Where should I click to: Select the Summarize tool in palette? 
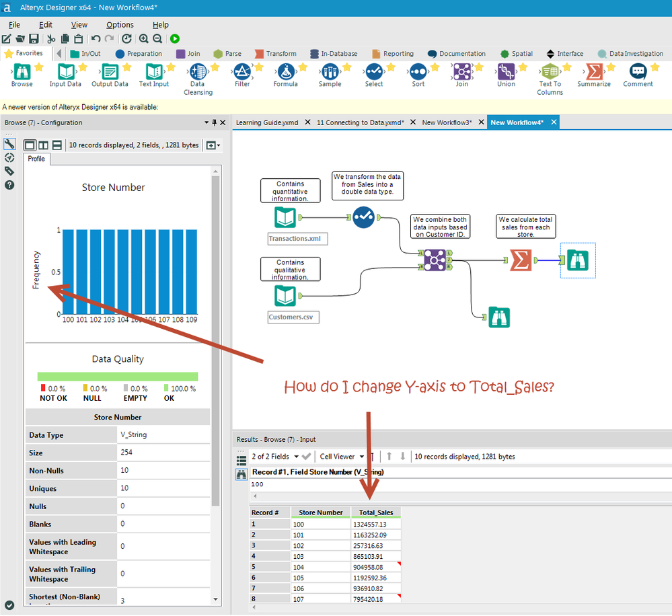point(594,72)
